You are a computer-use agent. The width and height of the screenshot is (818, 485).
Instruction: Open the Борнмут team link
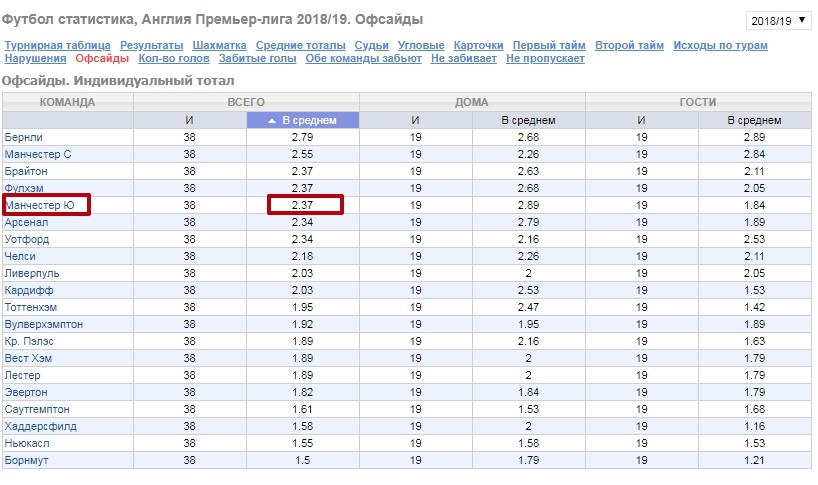26,460
